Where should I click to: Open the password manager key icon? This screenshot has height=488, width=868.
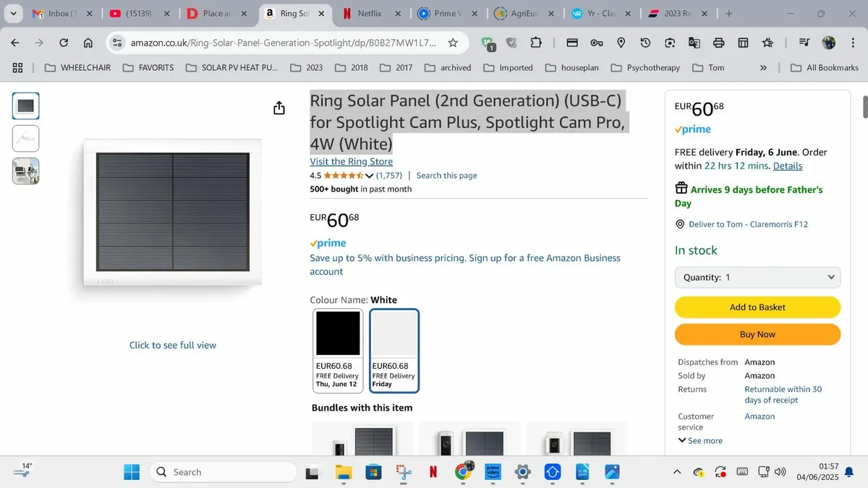click(x=597, y=43)
